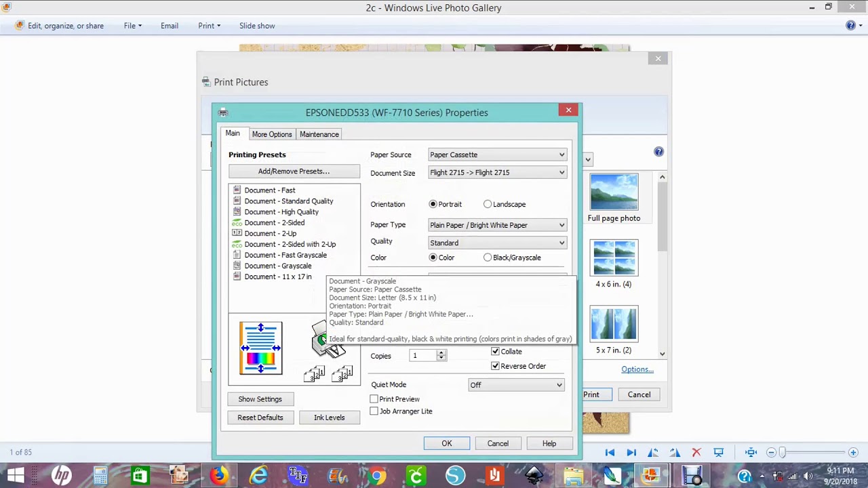The image size is (868, 488).
Task: Fit photo to window icon
Action: (x=751, y=452)
